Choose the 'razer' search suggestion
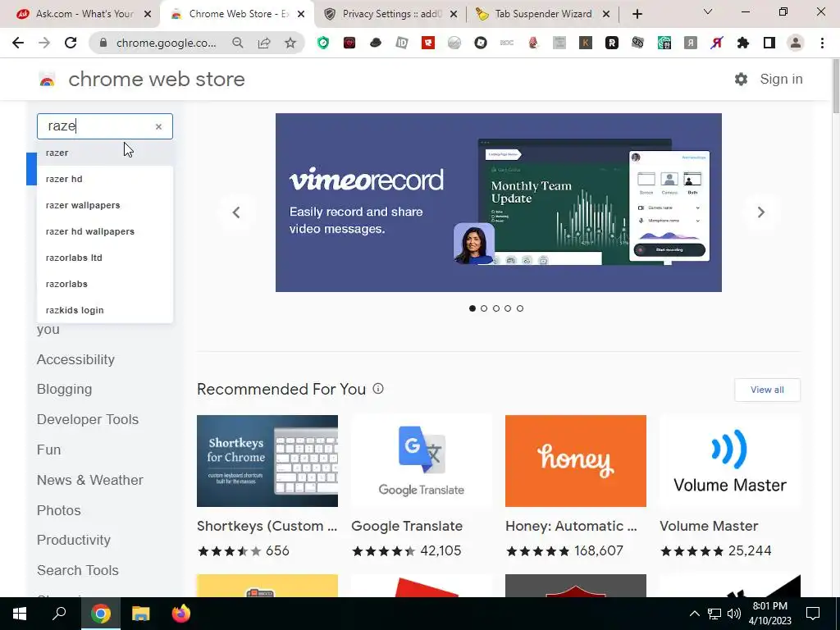Image resolution: width=840 pixels, height=630 pixels. point(105,153)
